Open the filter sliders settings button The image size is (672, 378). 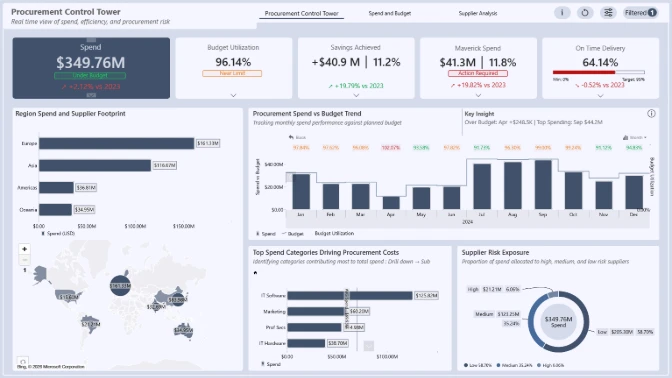tap(608, 13)
